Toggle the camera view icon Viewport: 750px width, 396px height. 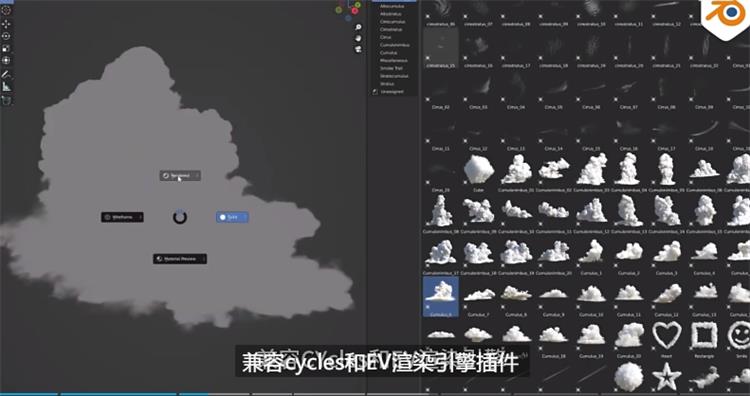pos(358,49)
